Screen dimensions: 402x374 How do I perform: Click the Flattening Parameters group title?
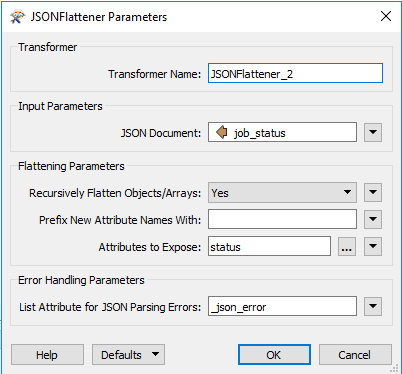pyautogui.click(x=71, y=166)
